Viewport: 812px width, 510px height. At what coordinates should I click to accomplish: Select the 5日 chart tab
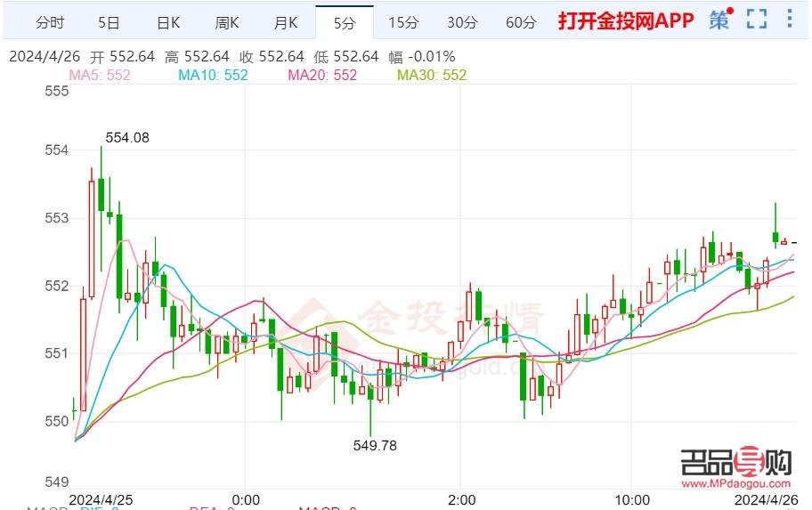tap(110, 23)
